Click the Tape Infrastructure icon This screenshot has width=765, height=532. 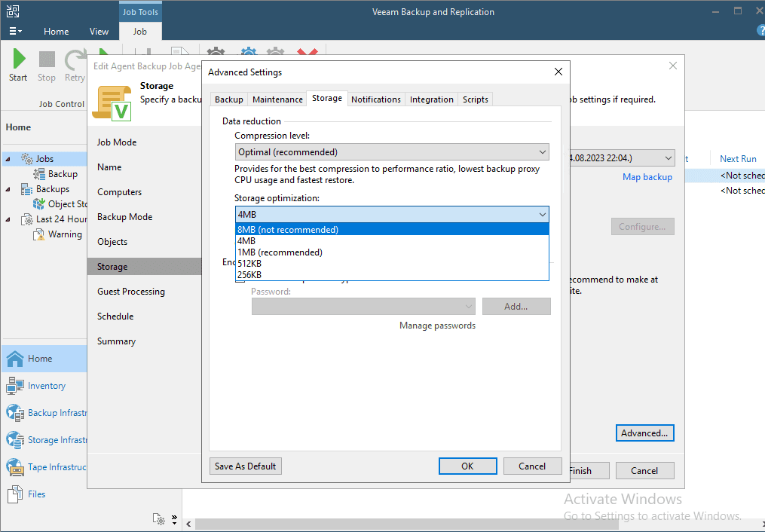coord(15,467)
